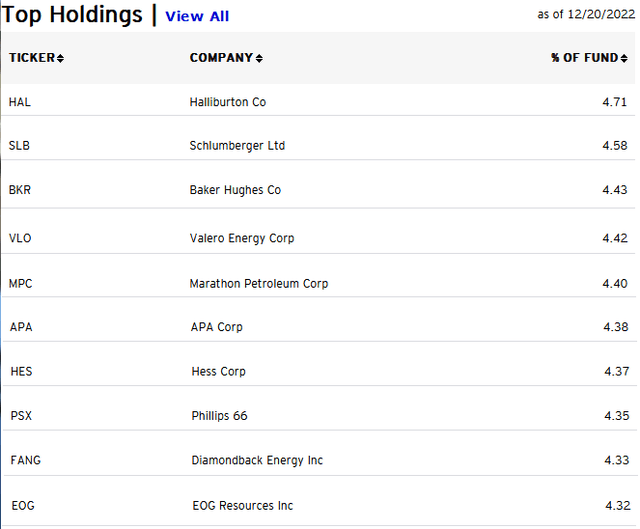Click the 4.58 fund percentage value
640x529 pixels.
point(615,145)
